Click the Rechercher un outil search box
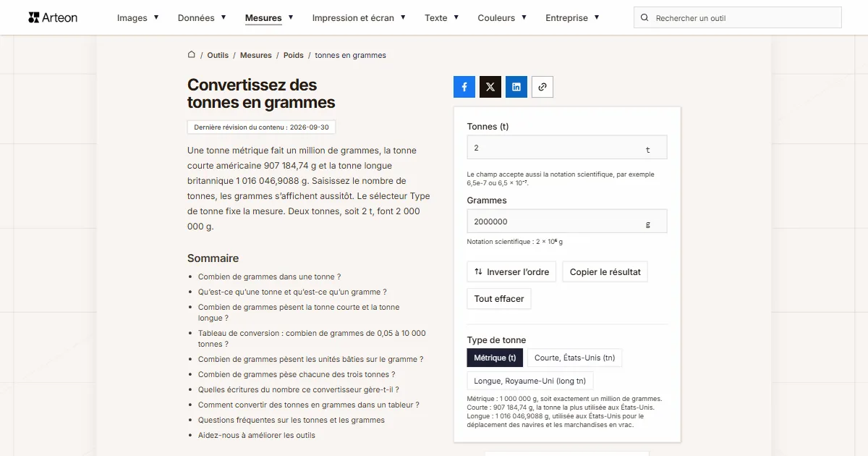868x456 pixels. tap(738, 17)
